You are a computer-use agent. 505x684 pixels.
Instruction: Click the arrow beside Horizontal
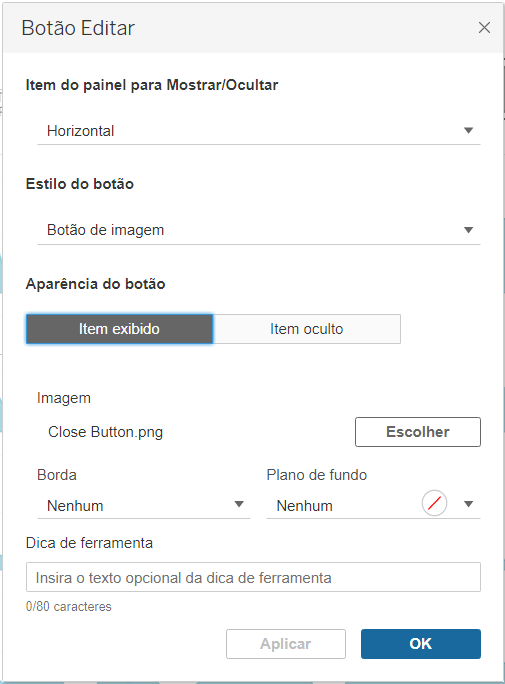point(468,130)
